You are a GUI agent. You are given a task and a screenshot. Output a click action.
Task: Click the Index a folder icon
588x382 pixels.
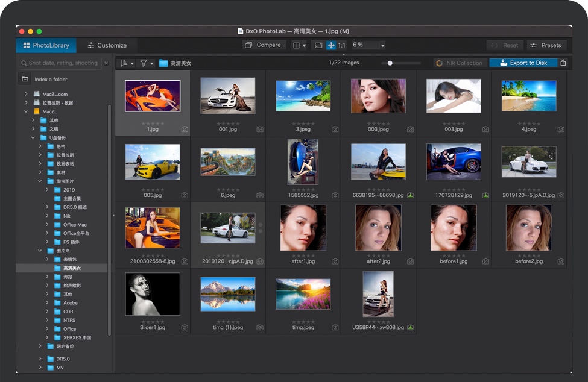[25, 78]
